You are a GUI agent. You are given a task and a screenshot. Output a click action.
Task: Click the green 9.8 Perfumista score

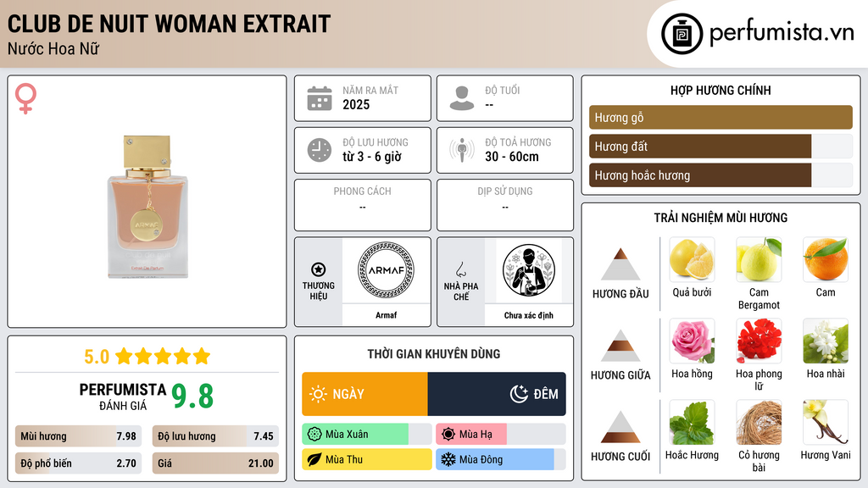(x=192, y=396)
